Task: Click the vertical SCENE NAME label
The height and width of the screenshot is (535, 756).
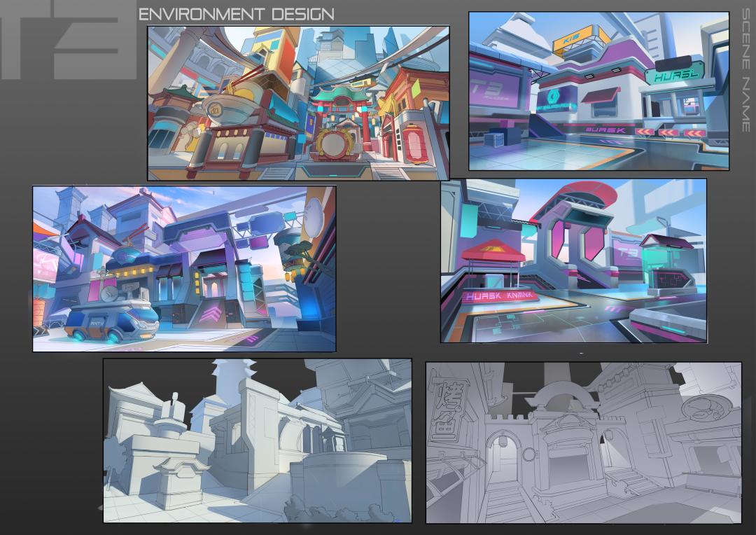Action: click(x=746, y=70)
